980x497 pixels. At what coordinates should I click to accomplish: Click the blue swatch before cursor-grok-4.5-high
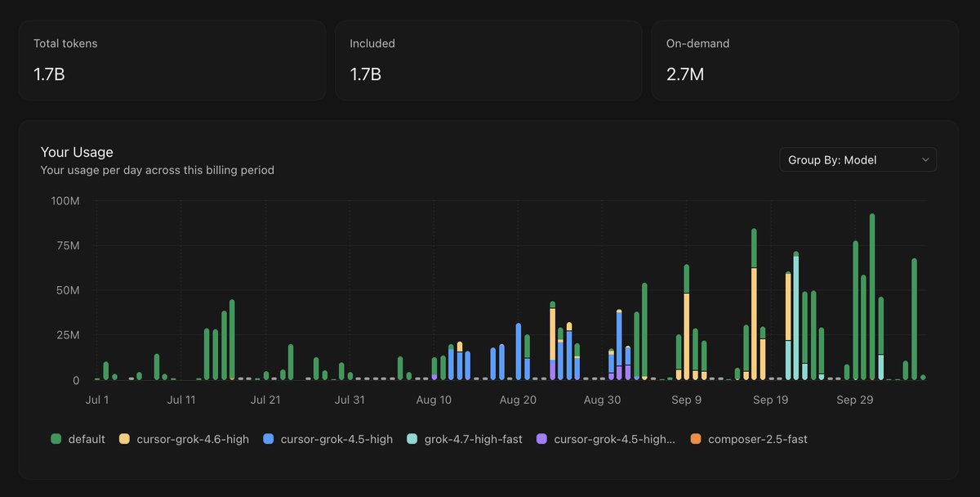(x=268, y=439)
